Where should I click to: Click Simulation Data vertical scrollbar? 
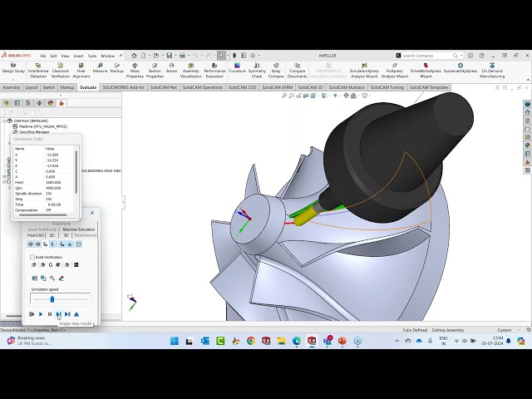(76, 172)
